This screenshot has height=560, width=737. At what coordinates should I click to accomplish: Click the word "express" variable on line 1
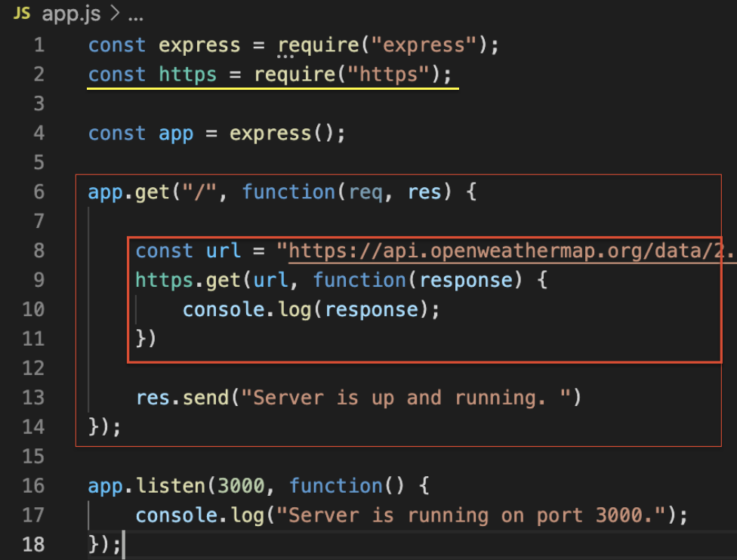pos(199,45)
